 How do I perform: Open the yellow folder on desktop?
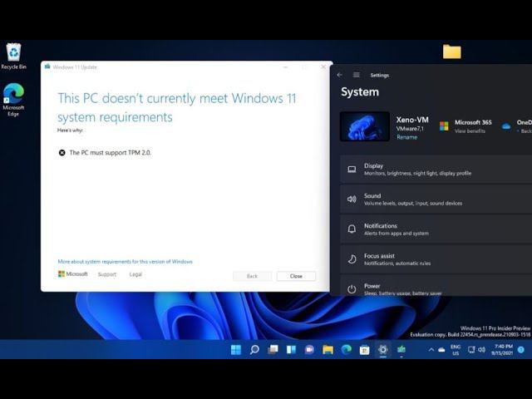tap(452, 52)
